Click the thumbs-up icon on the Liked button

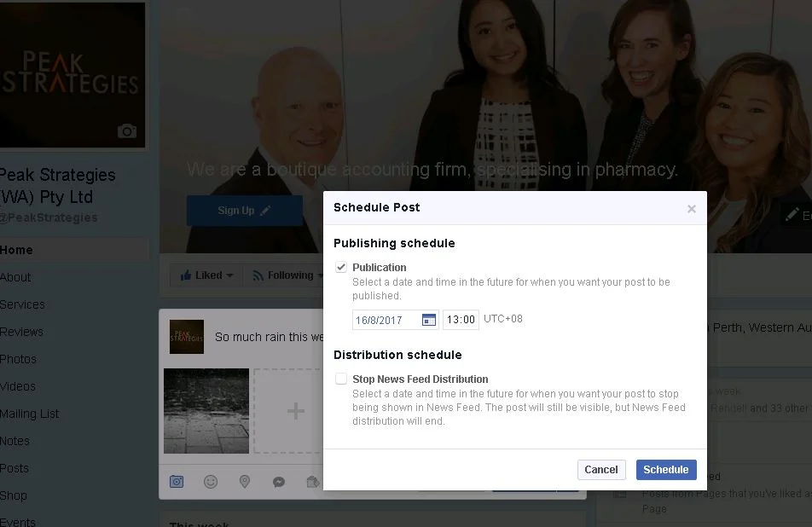coord(186,275)
